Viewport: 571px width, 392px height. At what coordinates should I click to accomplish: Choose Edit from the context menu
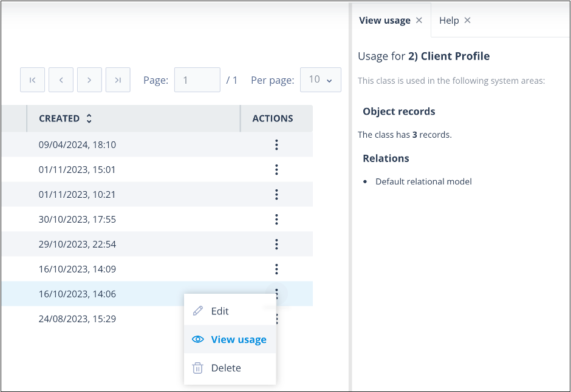[230, 311]
